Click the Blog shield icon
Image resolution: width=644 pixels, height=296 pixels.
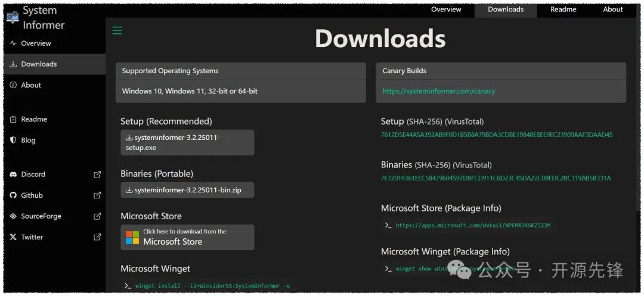(x=13, y=141)
